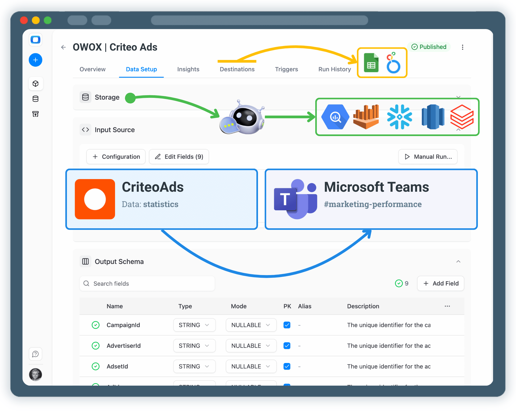
Task: Check the Published status indicator
Action: coord(429,47)
